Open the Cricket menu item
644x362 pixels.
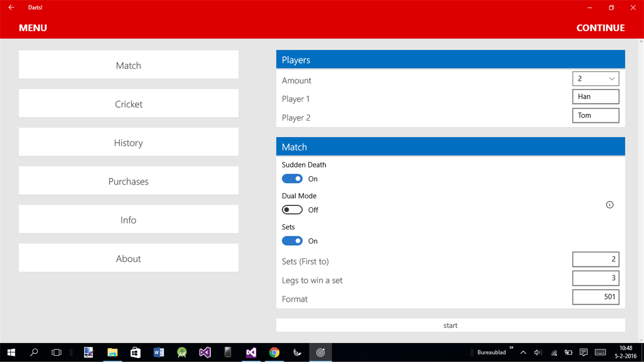pyautogui.click(x=128, y=103)
